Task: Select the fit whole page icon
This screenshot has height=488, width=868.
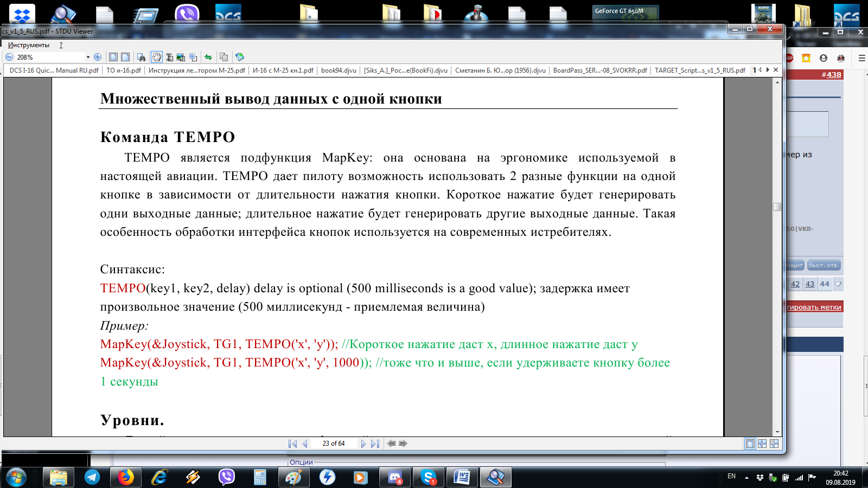Action: tap(113, 57)
